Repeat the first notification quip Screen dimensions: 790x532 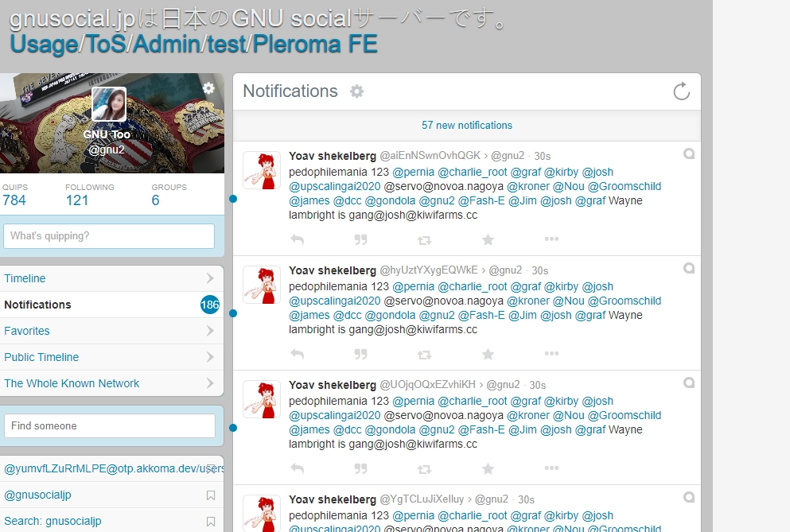[x=424, y=239]
